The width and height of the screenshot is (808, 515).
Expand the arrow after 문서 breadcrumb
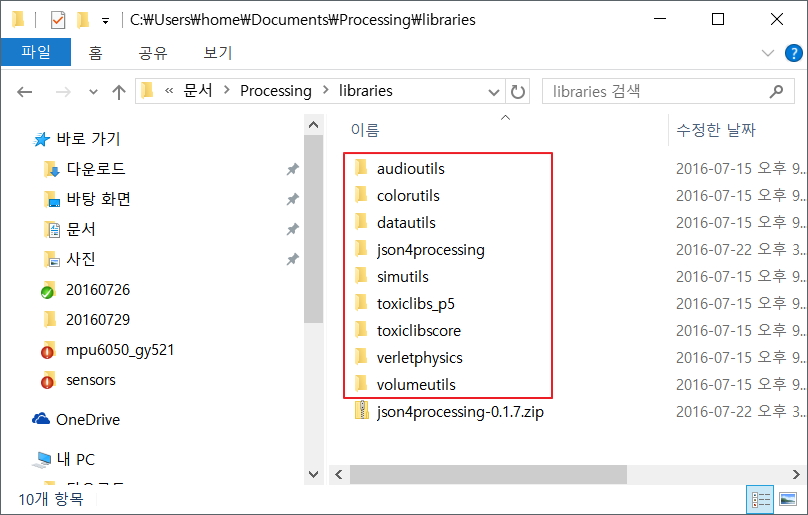pos(227,90)
